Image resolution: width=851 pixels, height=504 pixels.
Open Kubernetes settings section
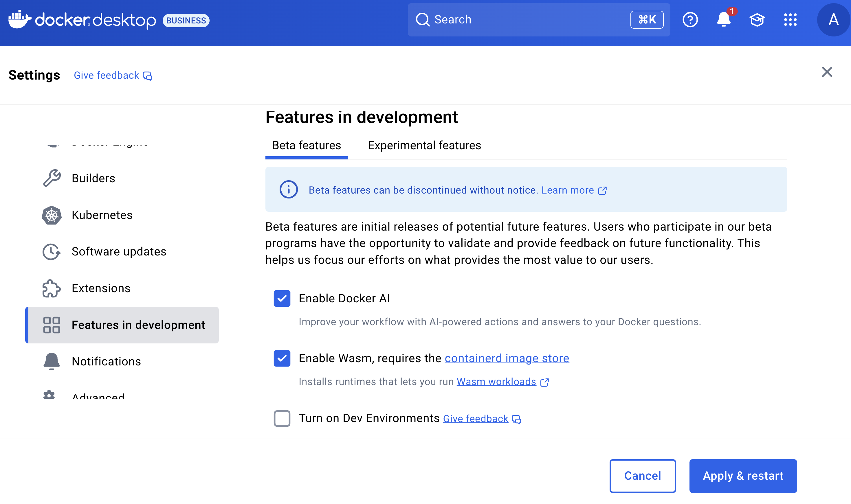[122, 215]
